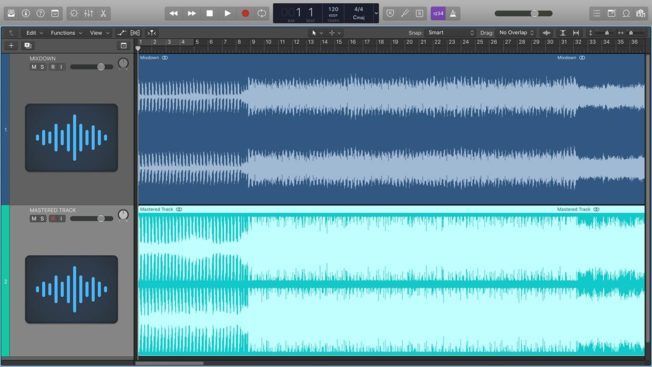Screen dimensions: 652x367
Task: Open the Drag No Overlap dropdown
Action: tap(516, 32)
